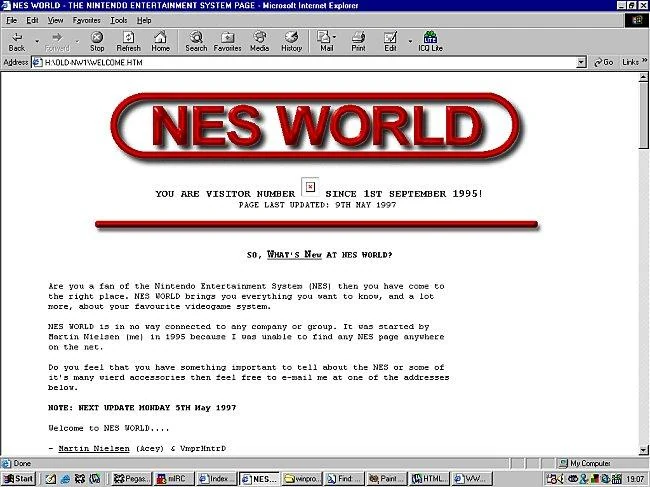Expand the Links toolbar chevron
This screenshot has width=650, height=487.
pos(644,61)
